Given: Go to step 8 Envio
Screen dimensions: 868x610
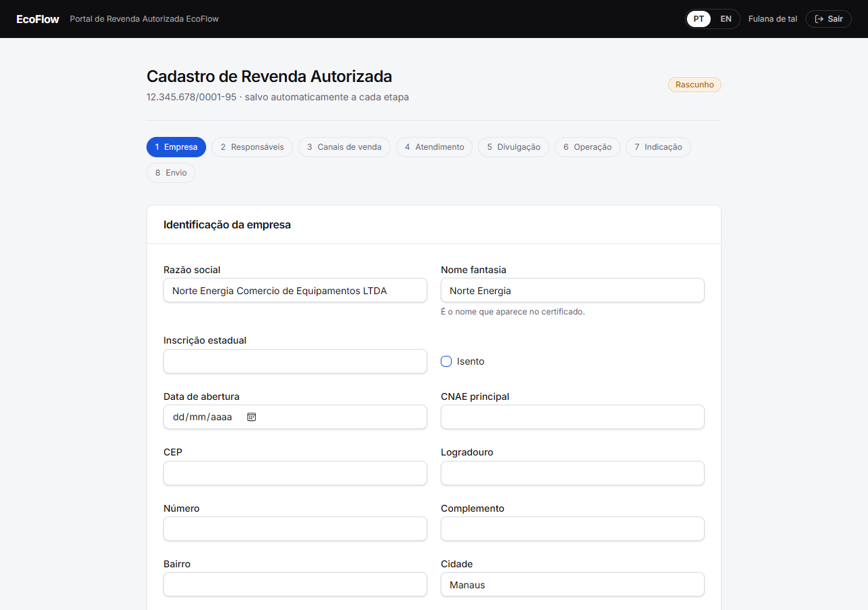Looking at the screenshot, I should (x=171, y=173).
